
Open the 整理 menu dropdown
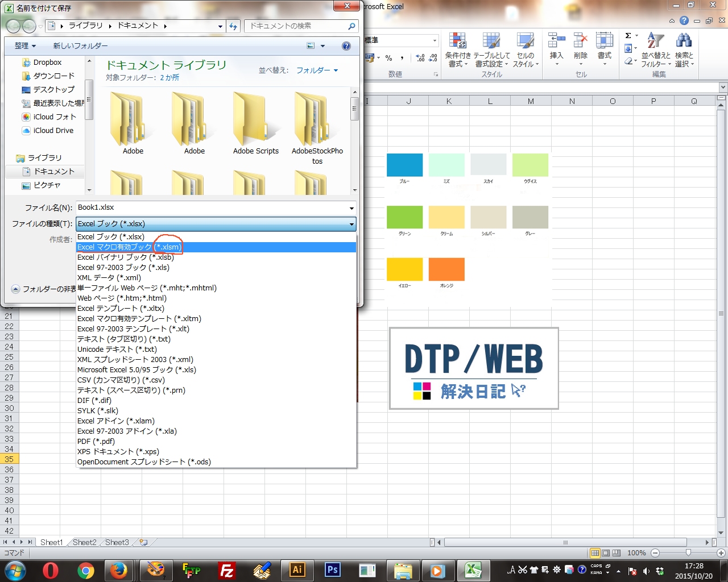click(x=25, y=46)
